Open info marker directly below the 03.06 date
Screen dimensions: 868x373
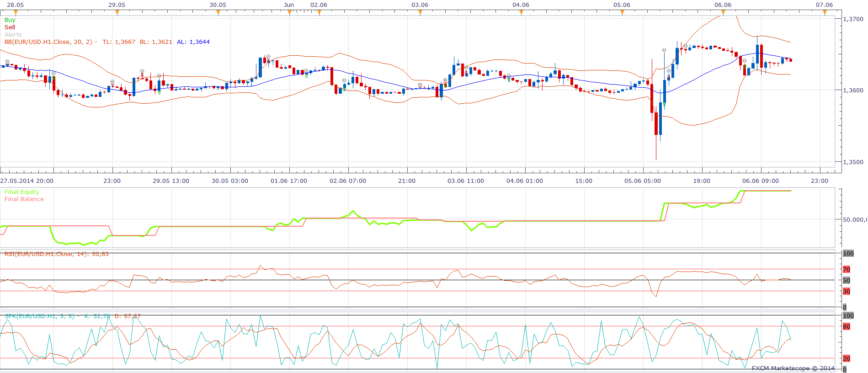coord(420,85)
